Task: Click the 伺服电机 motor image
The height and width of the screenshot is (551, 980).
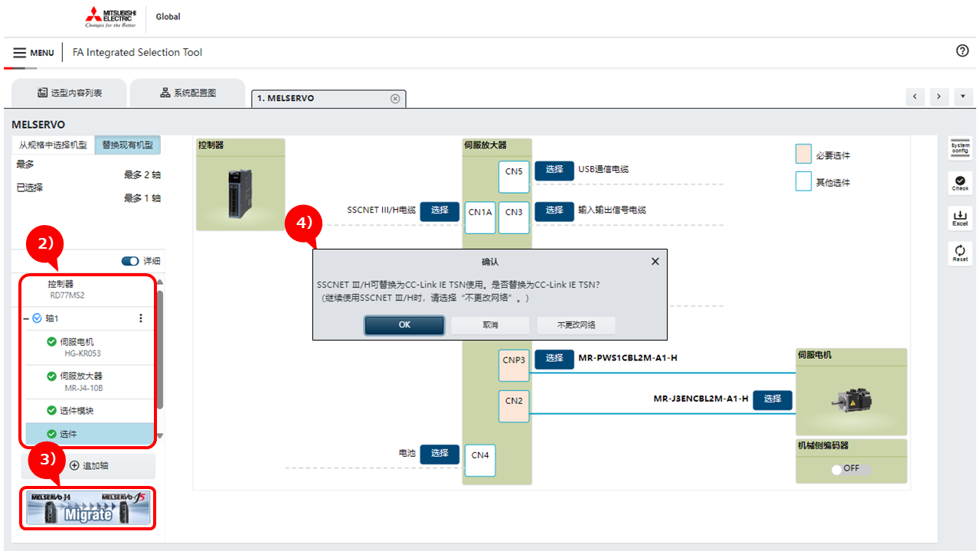Action: coord(851,399)
